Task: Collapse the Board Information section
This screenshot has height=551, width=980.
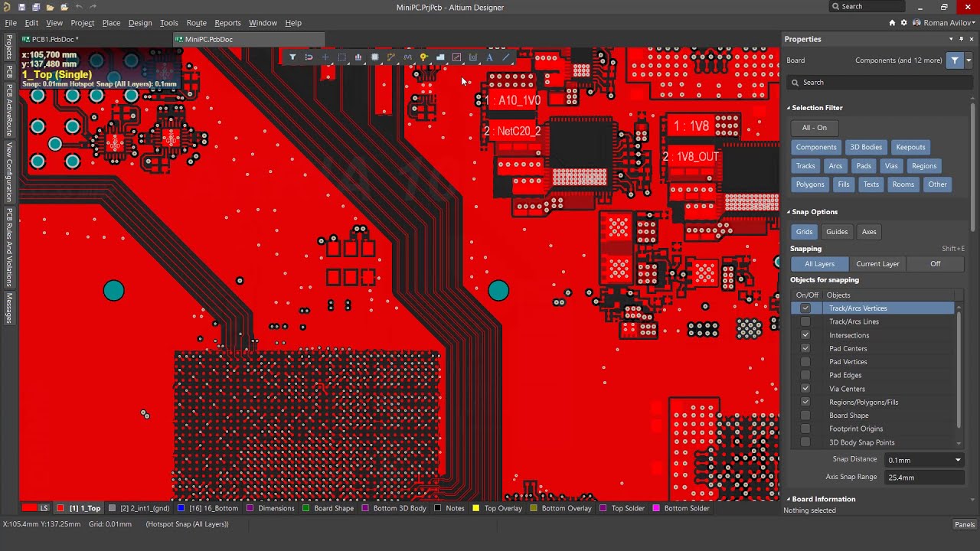Action: coord(789,499)
